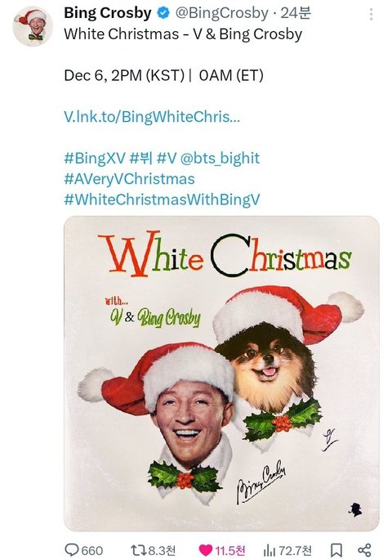This screenshot has height=560, width=392.
Task: Open the V.lnk.to/BingWhiteChris link
Action: 152,117
